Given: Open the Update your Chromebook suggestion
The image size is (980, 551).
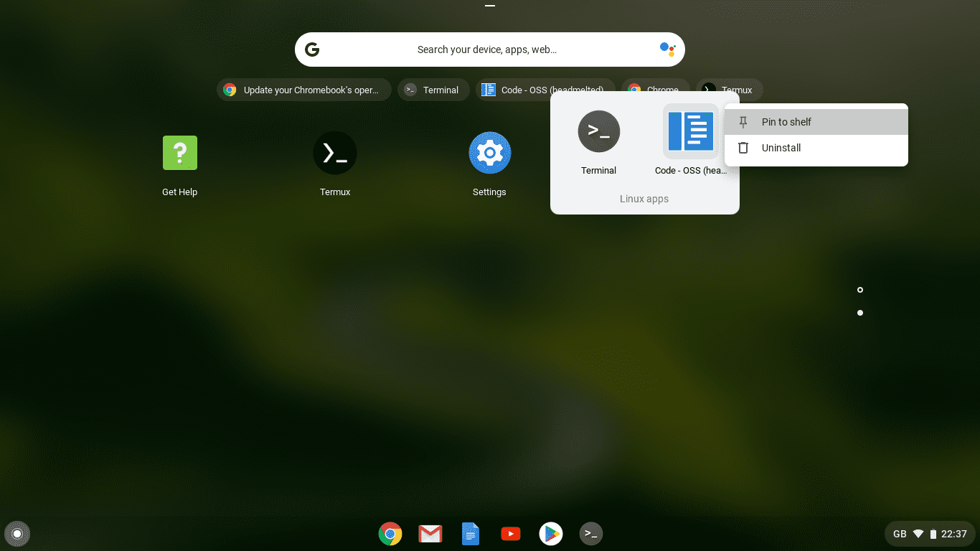Looking at the screenshot, I should pos(303,89).
